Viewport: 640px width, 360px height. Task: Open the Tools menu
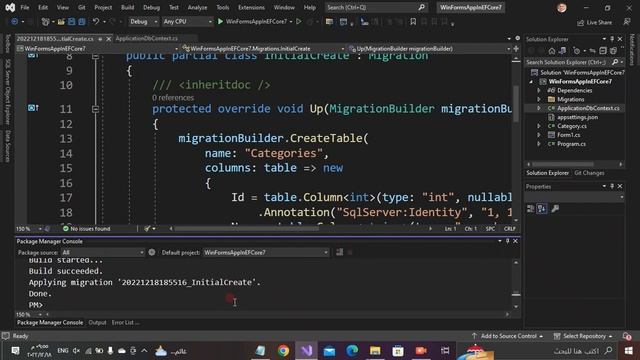222,7
